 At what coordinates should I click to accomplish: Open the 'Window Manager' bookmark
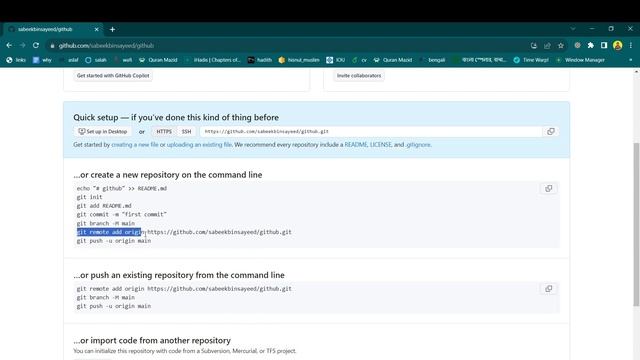(580, 60)
